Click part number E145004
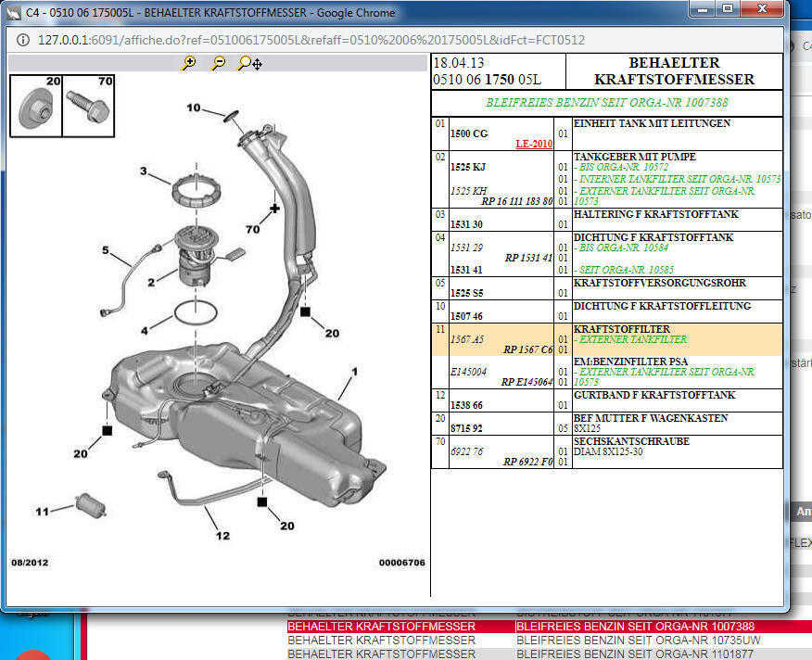Screen dimensions: 812x660 (x=469, y=372)
